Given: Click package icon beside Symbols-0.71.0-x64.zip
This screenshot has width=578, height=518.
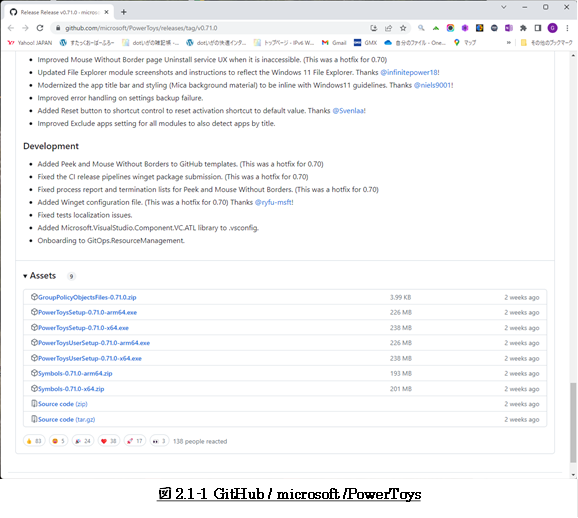Looking at the screenshot, I should point(34,389).
